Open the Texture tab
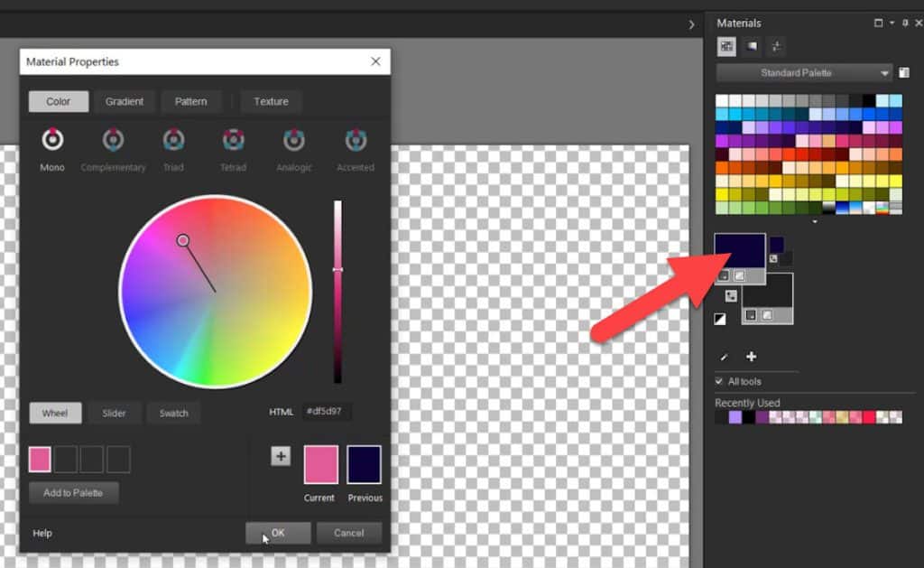This screenshot has height=568, width=924. tap(271, 101)
